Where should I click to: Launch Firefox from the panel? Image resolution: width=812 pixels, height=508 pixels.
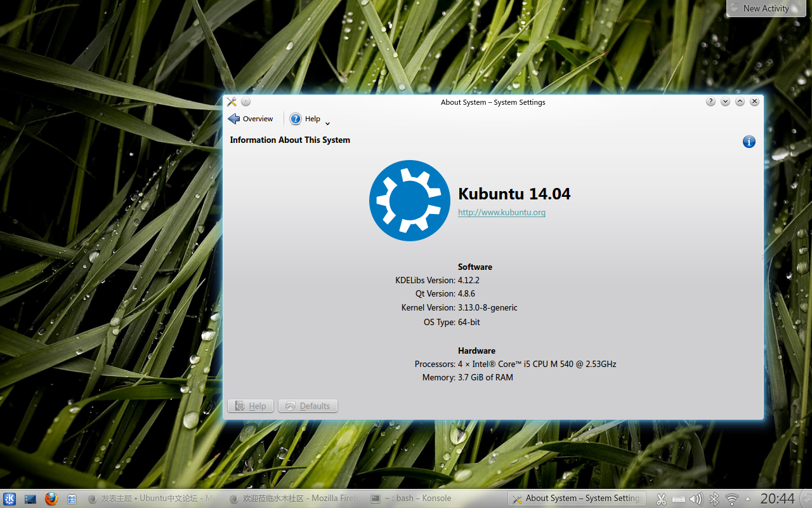pyautogui.click(x=51, y=499)
